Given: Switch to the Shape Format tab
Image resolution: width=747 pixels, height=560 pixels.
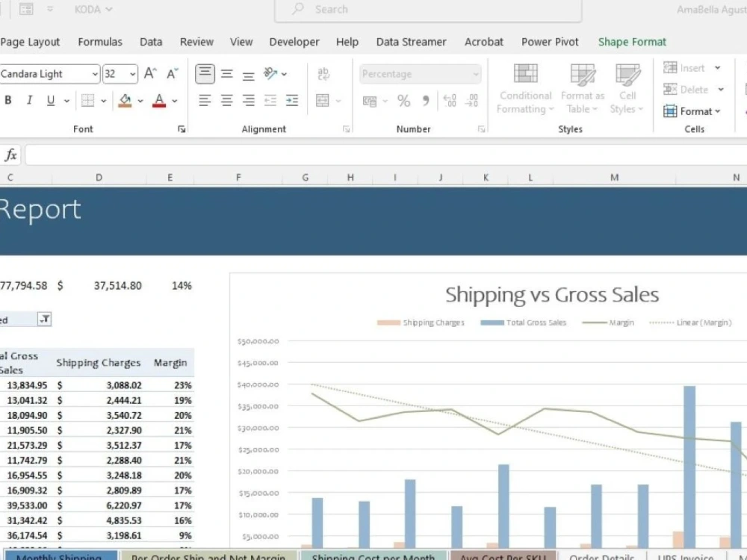Looking at the screenshot, I should tap(632, 42).
